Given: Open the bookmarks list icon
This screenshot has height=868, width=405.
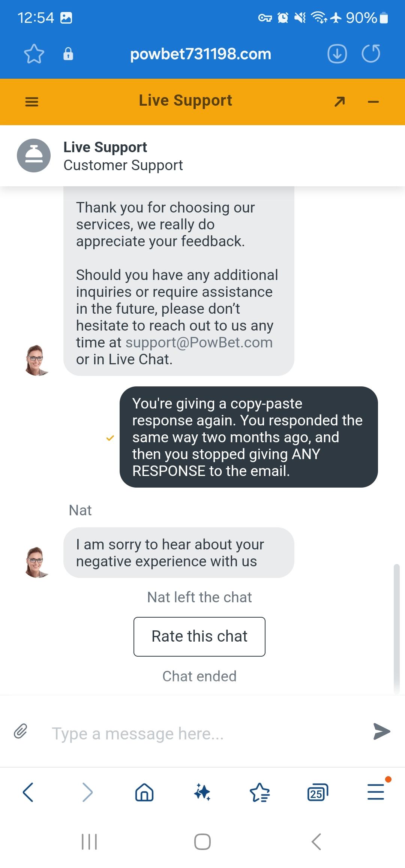Looking at the screenshot, I should click(259, 792).
